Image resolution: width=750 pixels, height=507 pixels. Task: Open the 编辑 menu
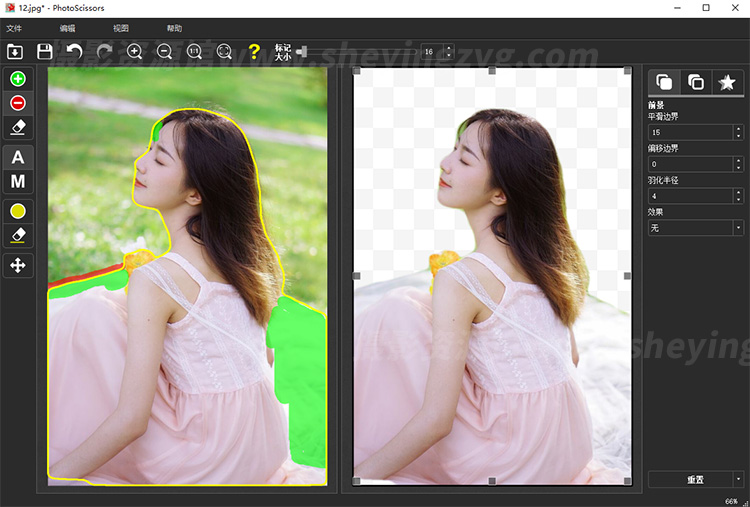click(x=67, y=28)
